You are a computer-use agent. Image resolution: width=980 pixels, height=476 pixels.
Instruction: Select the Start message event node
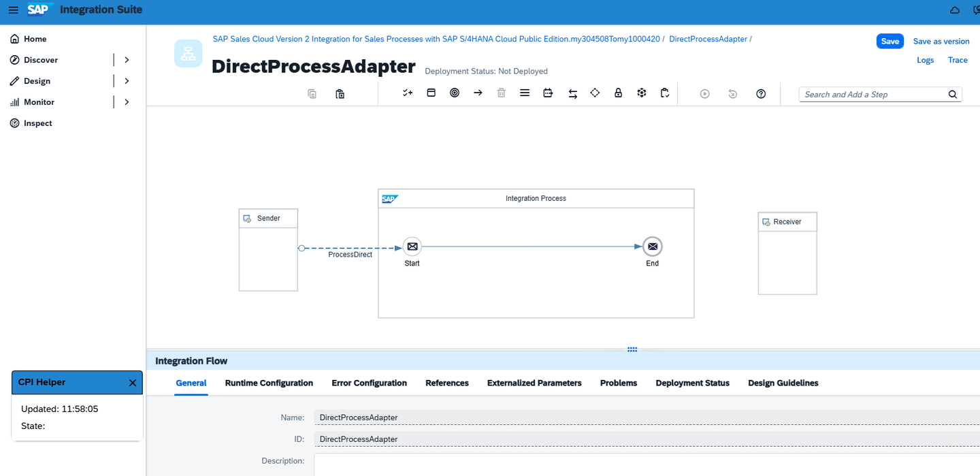(x=412, y=247)
